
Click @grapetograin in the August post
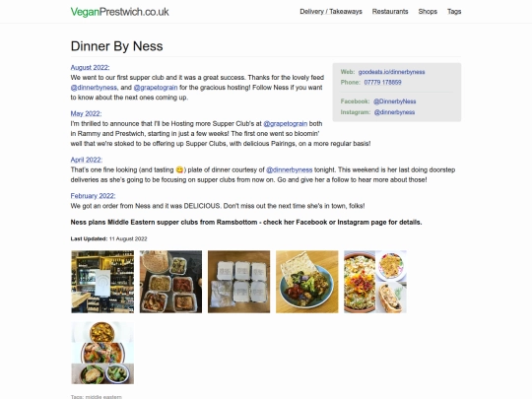pyautogui.click(x=156, y=88)
